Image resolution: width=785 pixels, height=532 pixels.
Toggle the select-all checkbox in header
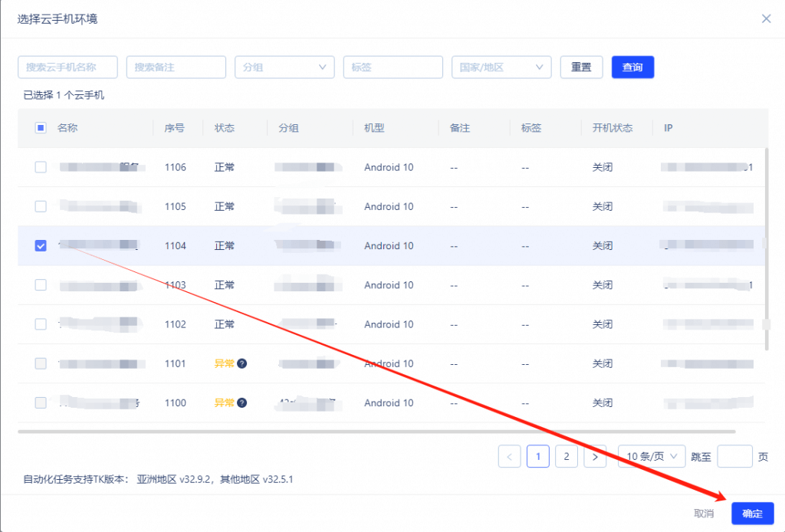41,128
